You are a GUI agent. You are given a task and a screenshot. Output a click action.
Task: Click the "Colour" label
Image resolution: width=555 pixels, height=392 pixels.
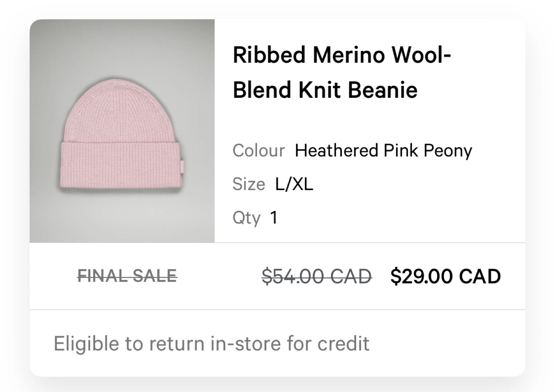[258, 150]
